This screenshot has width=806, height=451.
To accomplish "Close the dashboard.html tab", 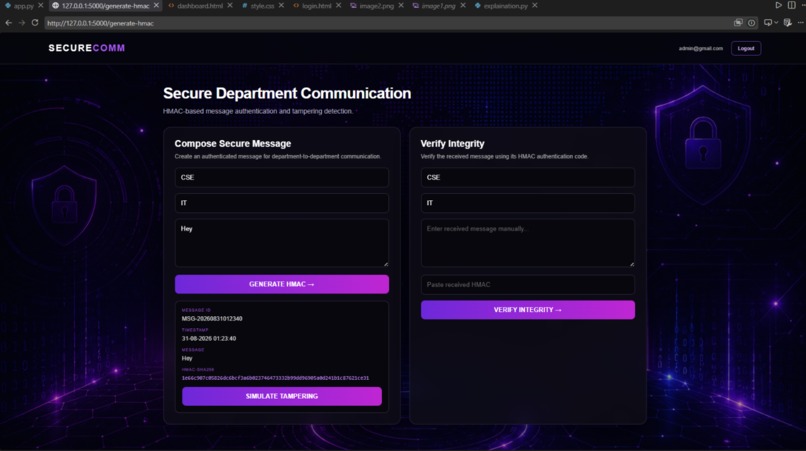I will pos(230,5).
